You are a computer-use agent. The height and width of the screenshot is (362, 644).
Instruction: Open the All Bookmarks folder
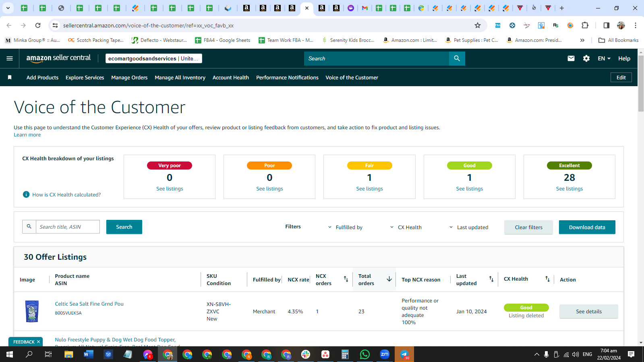pos(619,40)
